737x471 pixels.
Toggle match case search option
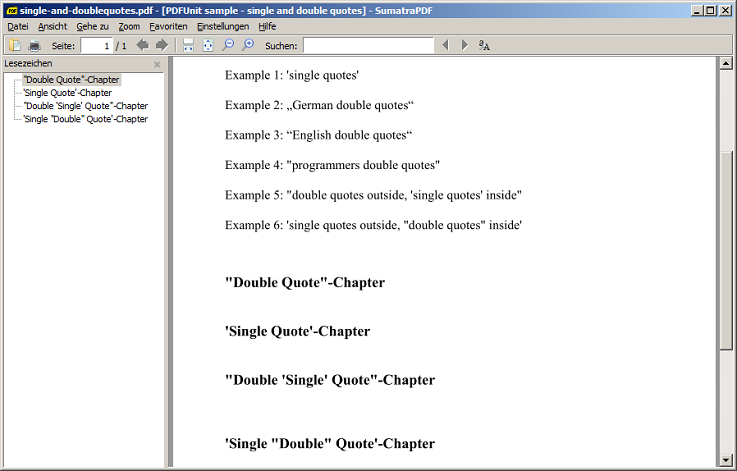(x=485, y=45)
